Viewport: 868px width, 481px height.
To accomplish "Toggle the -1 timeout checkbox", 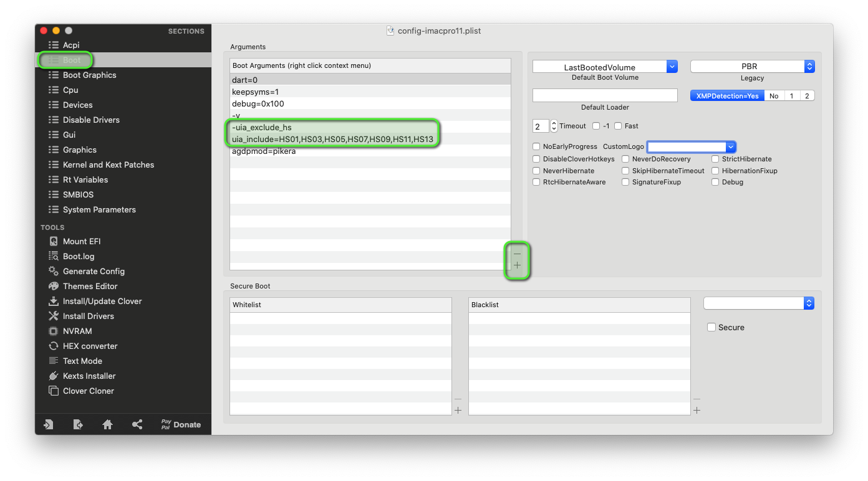I will (596, 126).
